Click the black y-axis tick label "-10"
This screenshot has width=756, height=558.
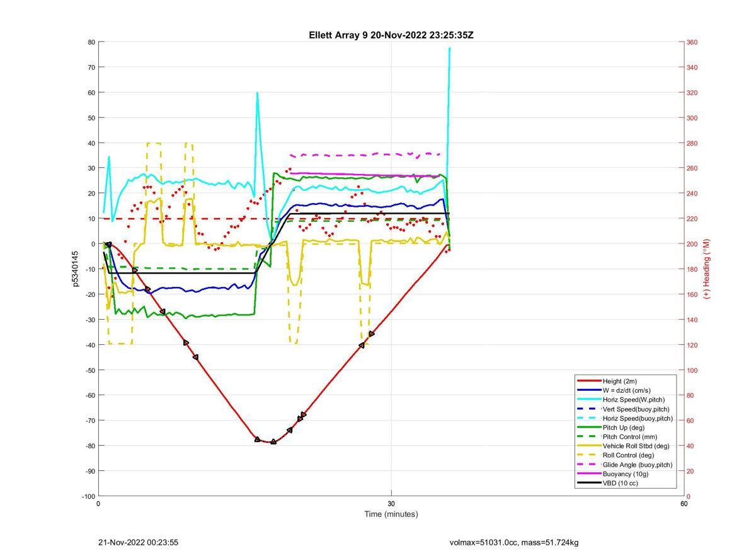[x=90, y=269]
